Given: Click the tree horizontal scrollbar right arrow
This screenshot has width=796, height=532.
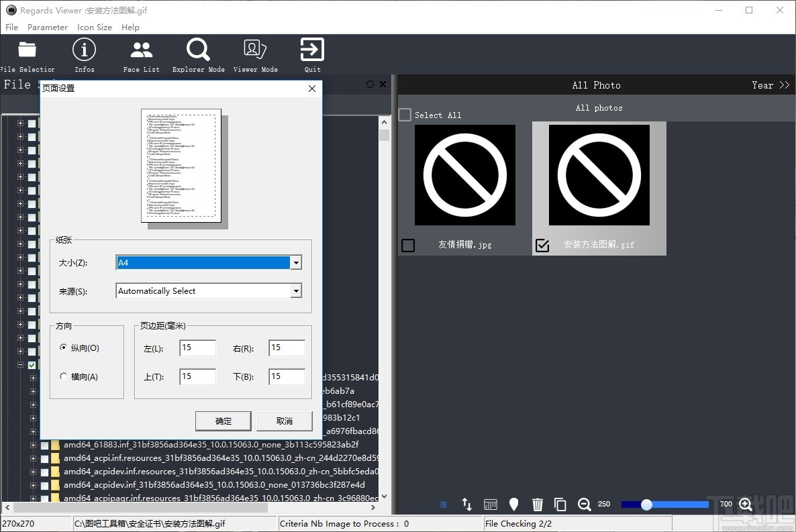Looking at the screenshot, I should pyautogui.click(x=374, y=507).
